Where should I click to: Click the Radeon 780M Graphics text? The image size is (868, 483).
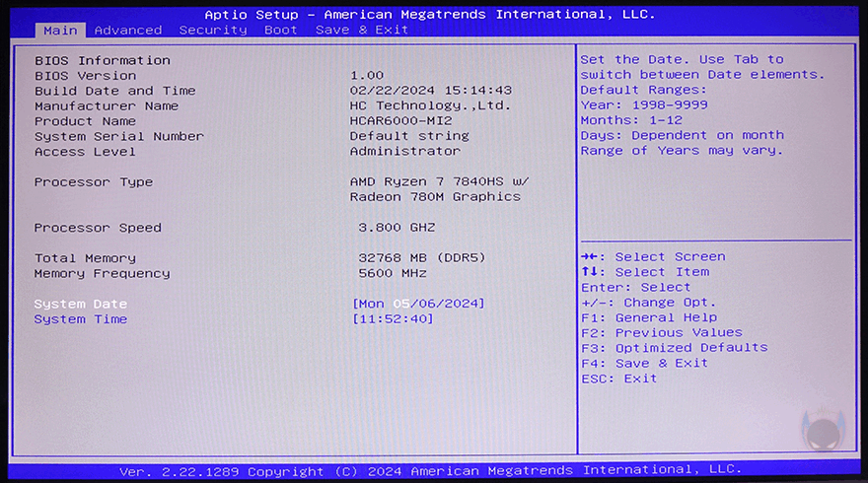pos(435,197)
